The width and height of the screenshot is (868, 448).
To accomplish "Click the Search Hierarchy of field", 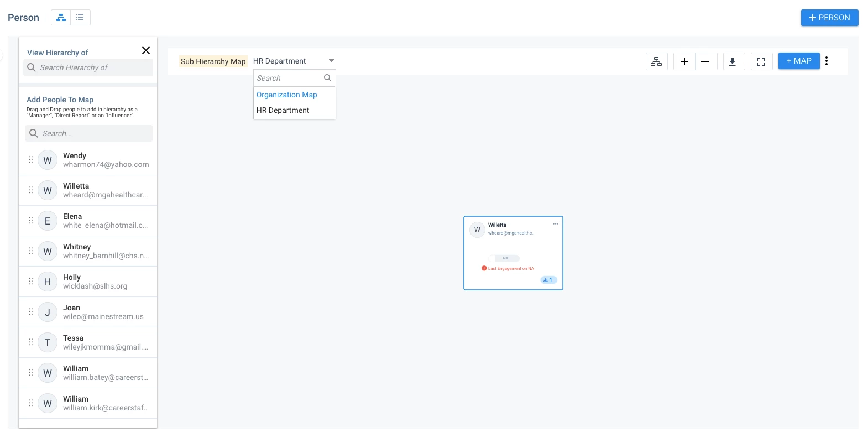I will [x=89, y=67].
